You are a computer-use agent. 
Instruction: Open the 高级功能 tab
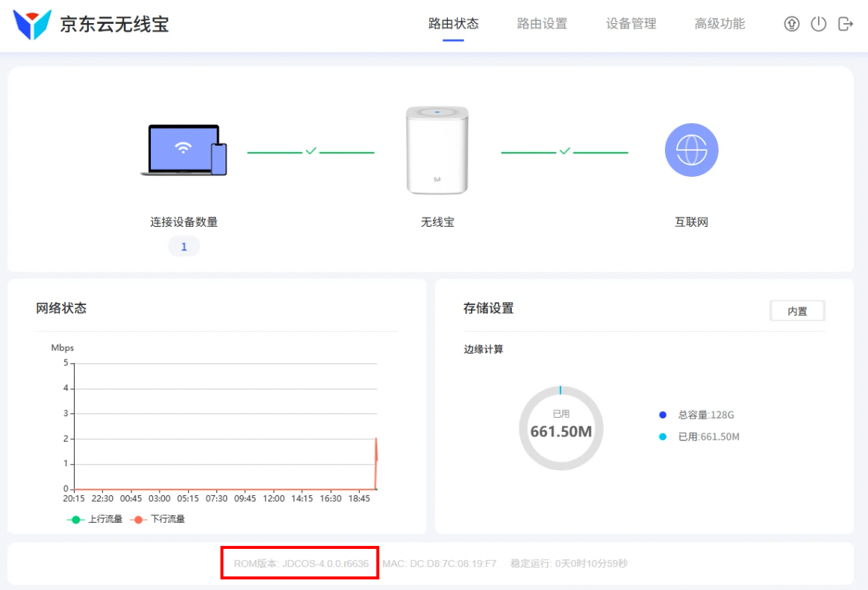(719, 24)
